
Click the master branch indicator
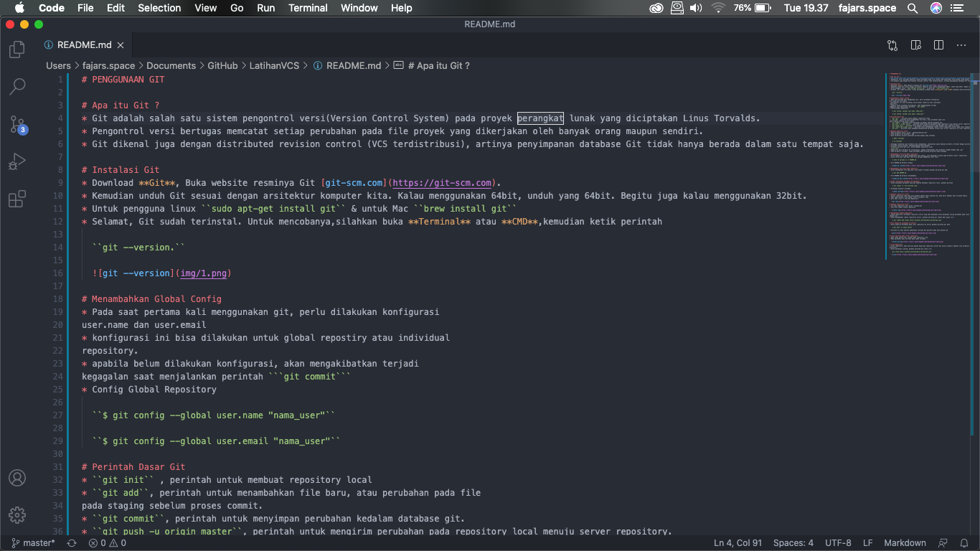click(33, 543)
